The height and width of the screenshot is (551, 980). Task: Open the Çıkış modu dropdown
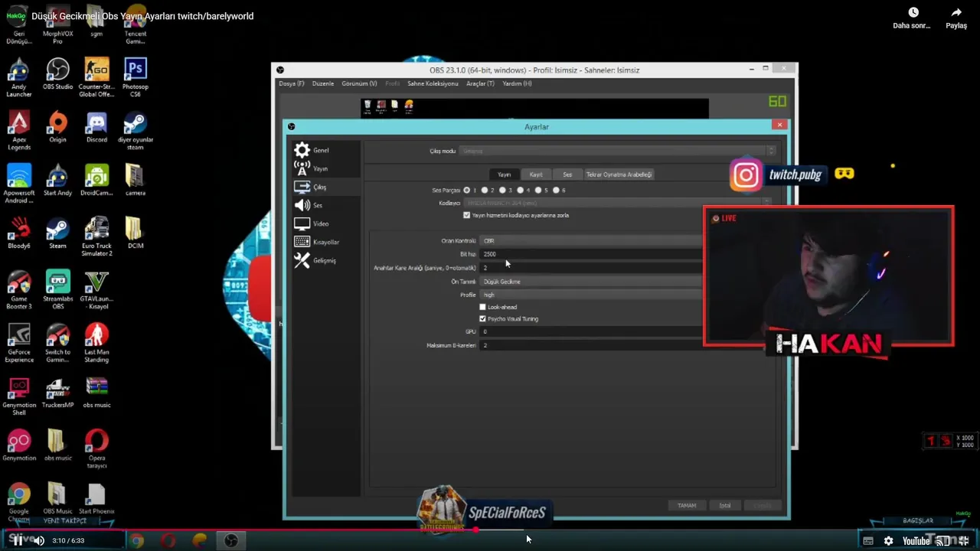point(618,151)
